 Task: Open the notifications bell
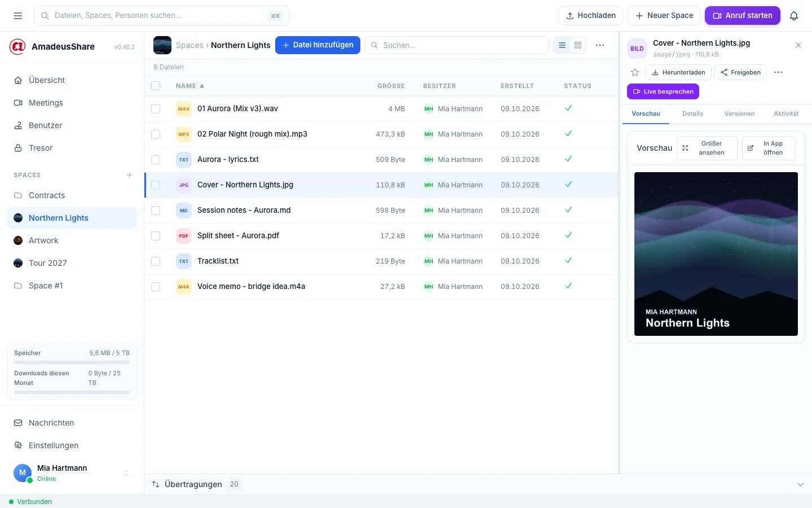(x=794, y=16)
